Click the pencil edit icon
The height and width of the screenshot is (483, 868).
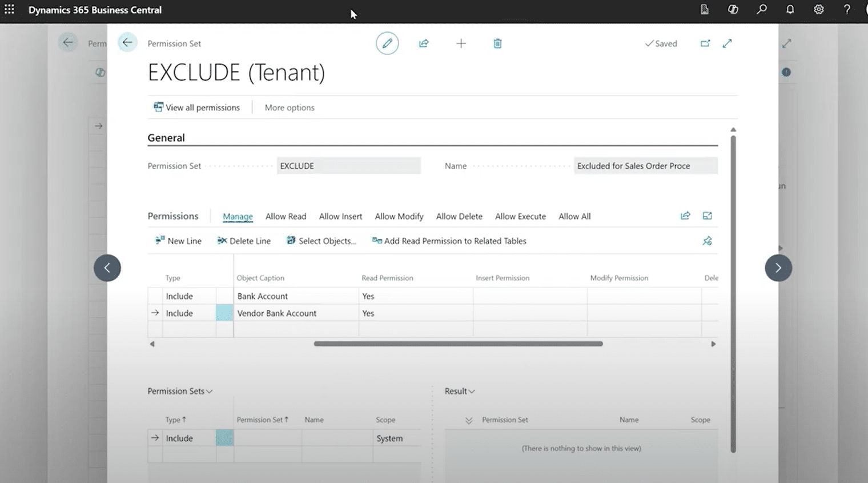coord(387,43)
